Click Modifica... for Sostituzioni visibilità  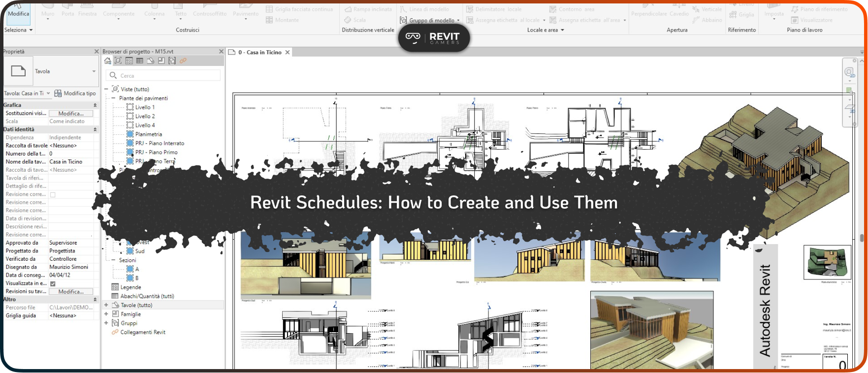pos(71,114)
